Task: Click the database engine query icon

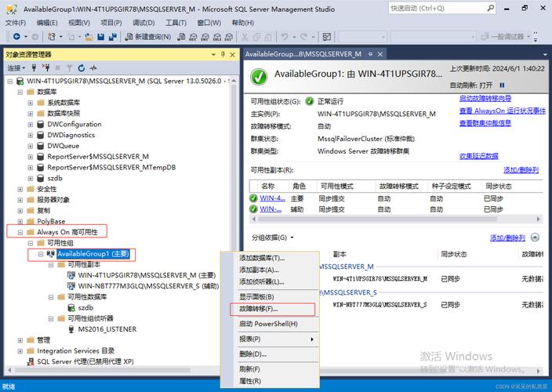Action: pos(181,37)
